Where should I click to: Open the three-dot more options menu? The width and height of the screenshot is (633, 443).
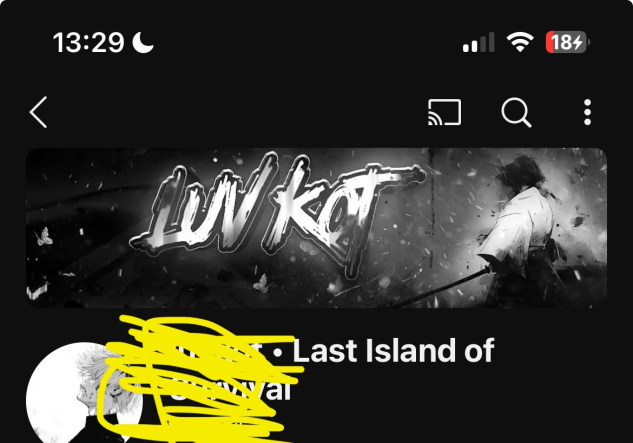(x=587, y=112)
